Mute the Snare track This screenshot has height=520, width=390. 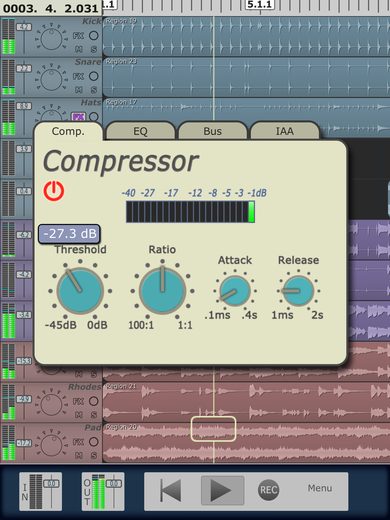point(78,90)
